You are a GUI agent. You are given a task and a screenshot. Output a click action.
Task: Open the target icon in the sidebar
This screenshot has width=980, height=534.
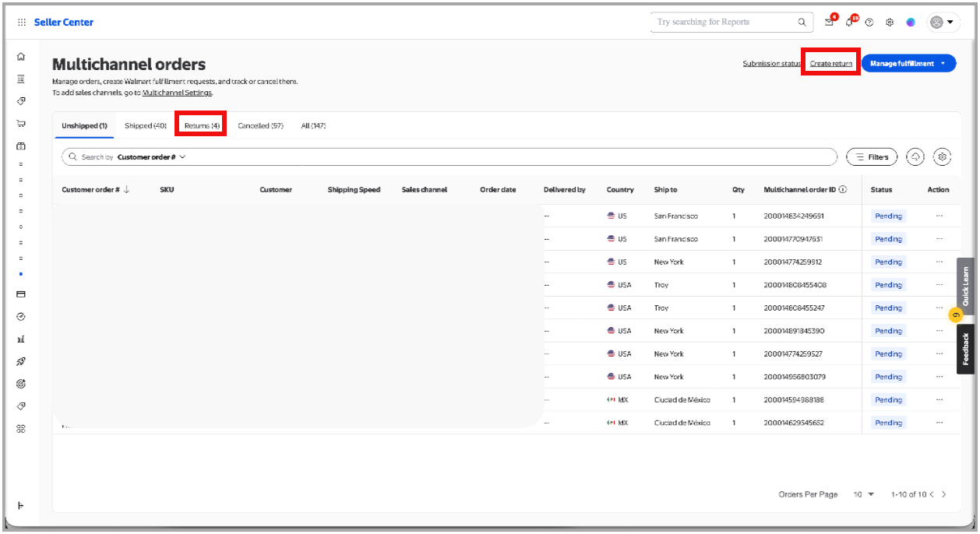(21, 384)
